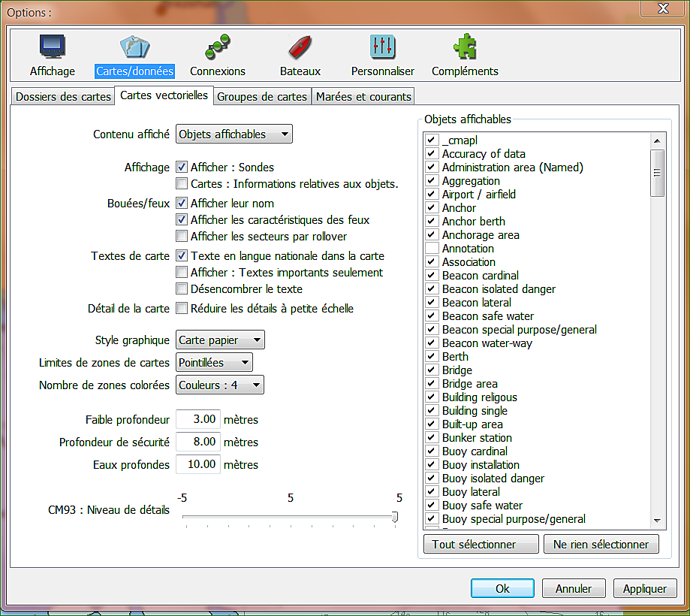Viewport: 690px width, 616px height.
Task: Open the Bateaux red boat icon section
Action: tap(300, 47)
